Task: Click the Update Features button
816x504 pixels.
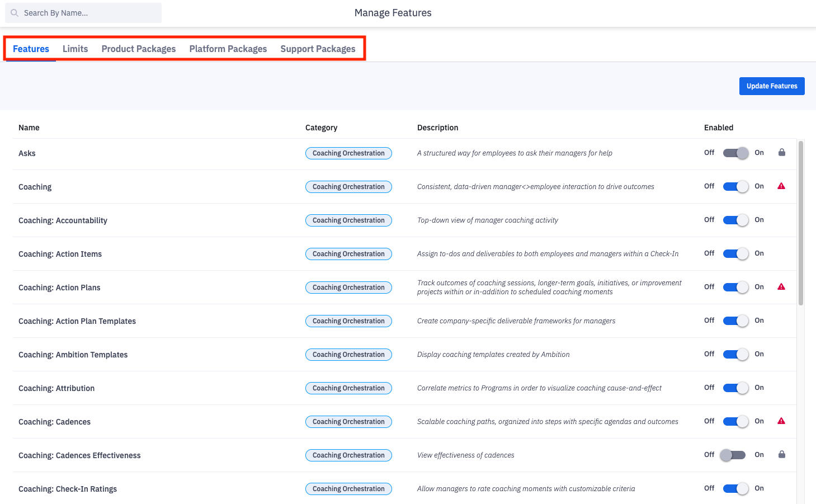Action: (771, 86)
